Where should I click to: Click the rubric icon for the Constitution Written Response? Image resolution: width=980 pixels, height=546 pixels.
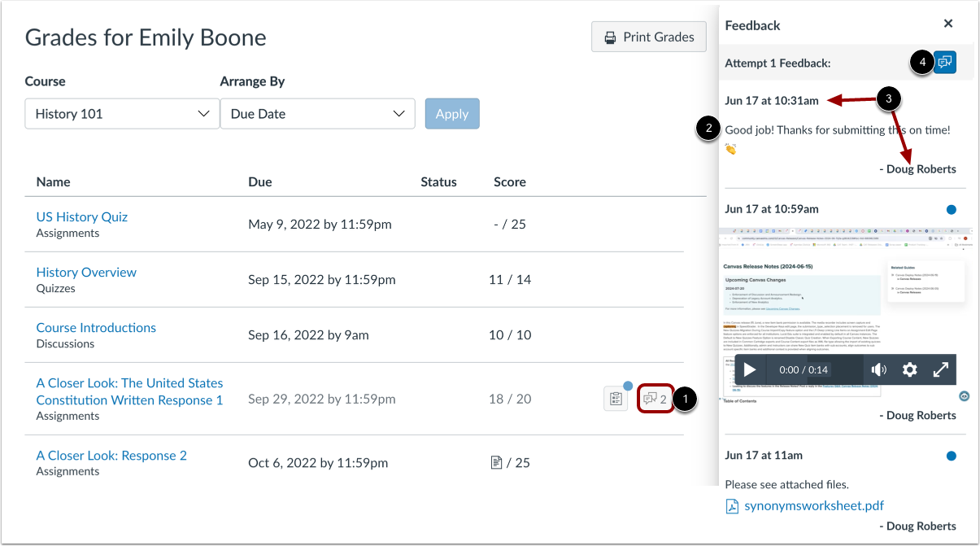pos(616,399)
